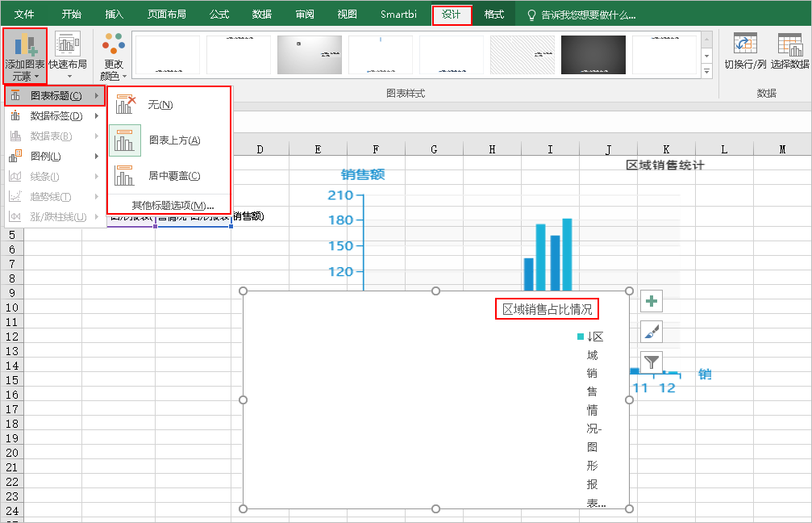
Task: Select the gray gradient chart style thumbnail
Action: (310, 54)
